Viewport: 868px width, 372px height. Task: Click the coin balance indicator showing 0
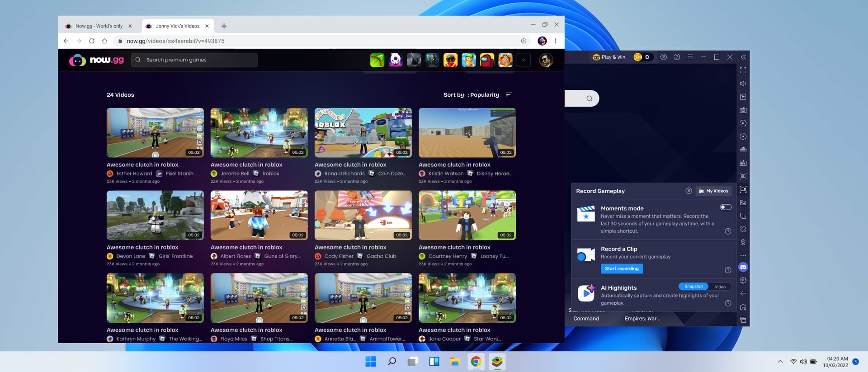pos(643,57)
